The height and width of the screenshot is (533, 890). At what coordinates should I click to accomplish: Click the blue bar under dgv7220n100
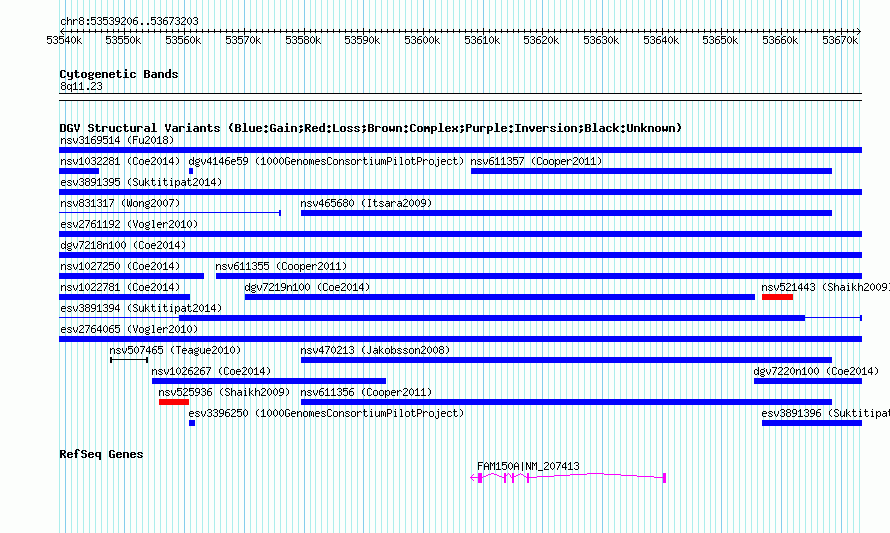click(808, 381)
